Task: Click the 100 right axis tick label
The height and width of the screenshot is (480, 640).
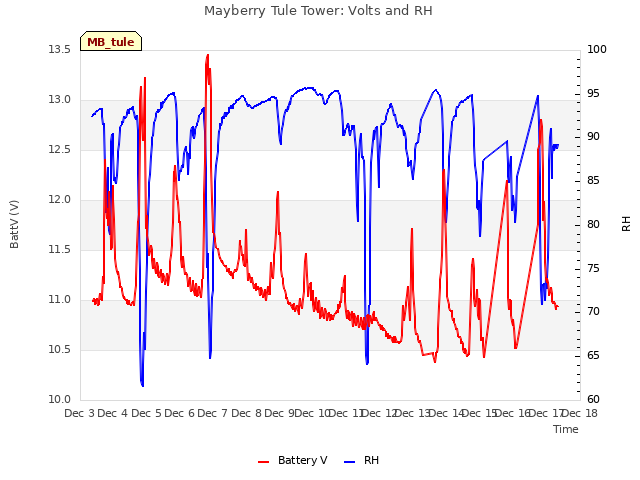Action: coord(597,49)
